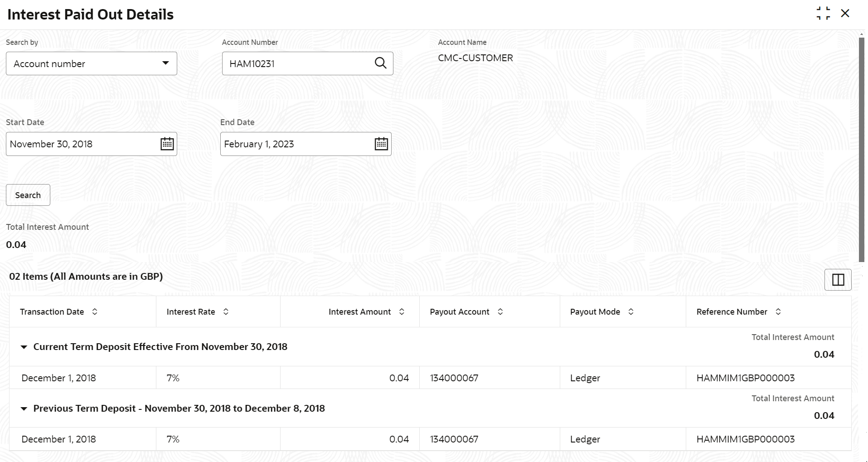Close the Interest Paid Out Details window
This screenshot has width=868, height=462.
click(x=845, y=13)
